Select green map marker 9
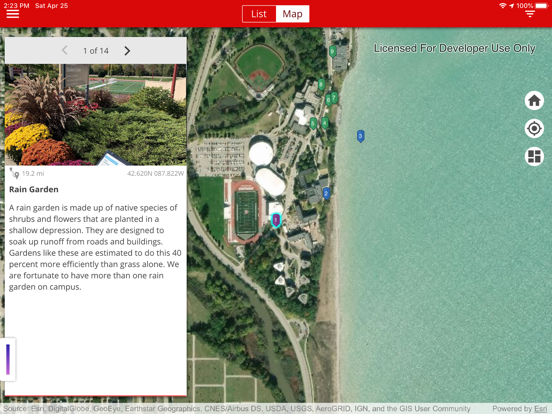 (x=332, y=51)
